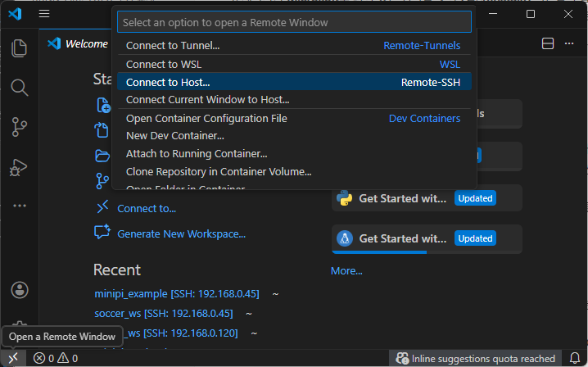Toggle the editor layout split icon
Screen dimensions: 588x367
(x=548, y=43)
